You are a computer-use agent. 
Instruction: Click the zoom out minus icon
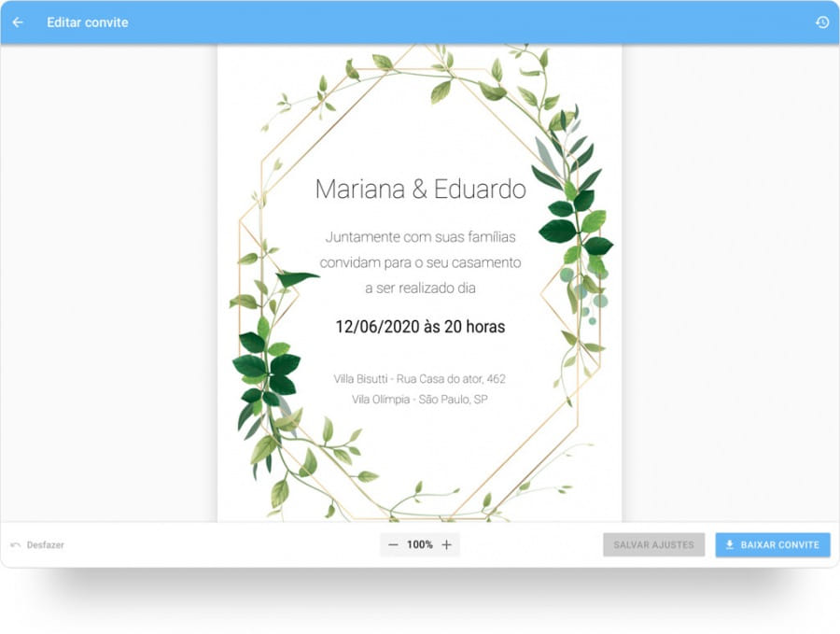[x=391, y=544]
